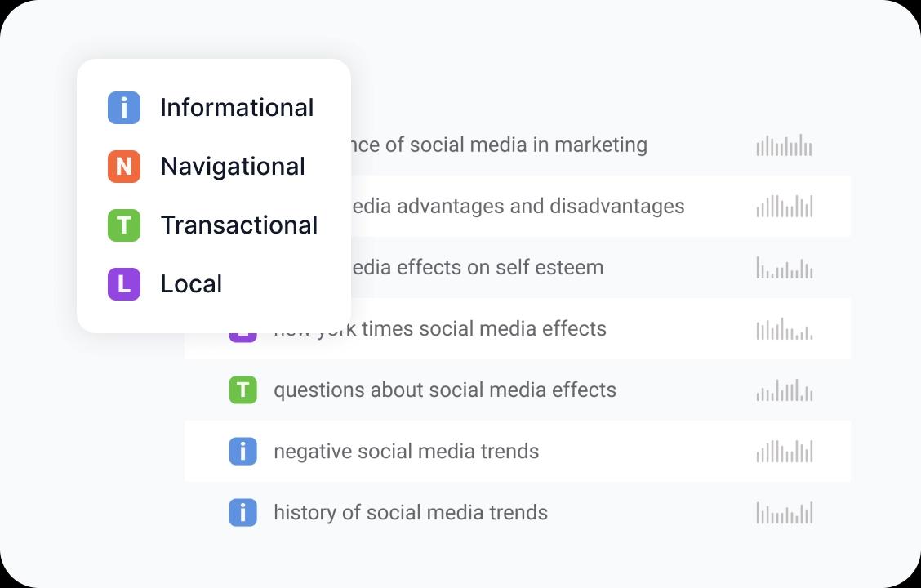Image resolution: width=921 pixels, height=588 pixels.
Task: Click the Informational icon beside "negative social media trends"
Action: coord(242,452)
